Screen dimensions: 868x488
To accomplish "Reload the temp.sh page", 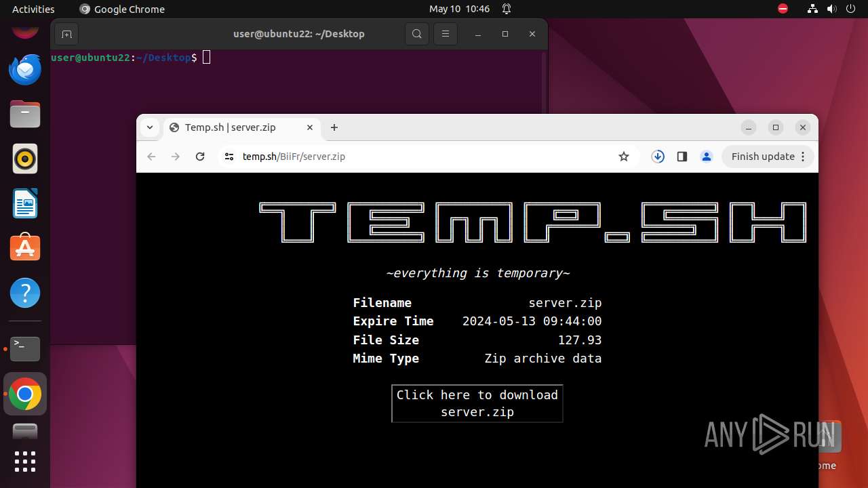I will [x=200, y=157].
